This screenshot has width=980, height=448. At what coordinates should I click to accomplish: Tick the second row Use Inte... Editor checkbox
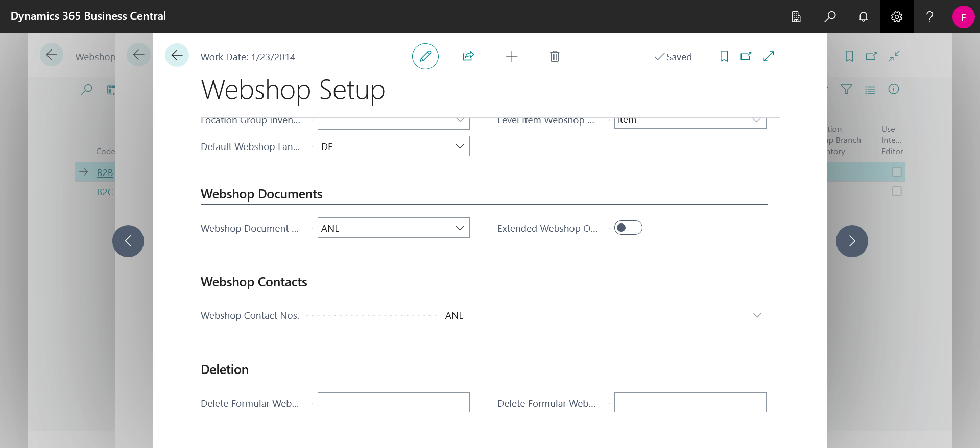click(x=897, y=191)
